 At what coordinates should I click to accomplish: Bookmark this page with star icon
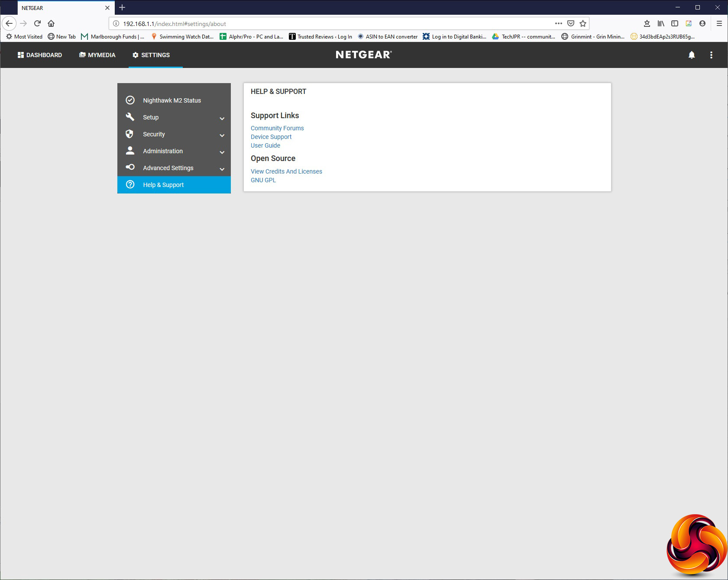583,23
